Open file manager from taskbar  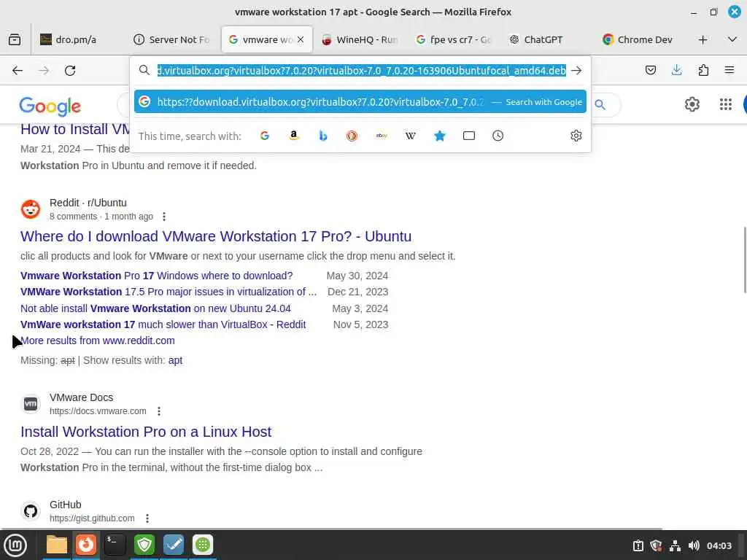coord(57,545)
